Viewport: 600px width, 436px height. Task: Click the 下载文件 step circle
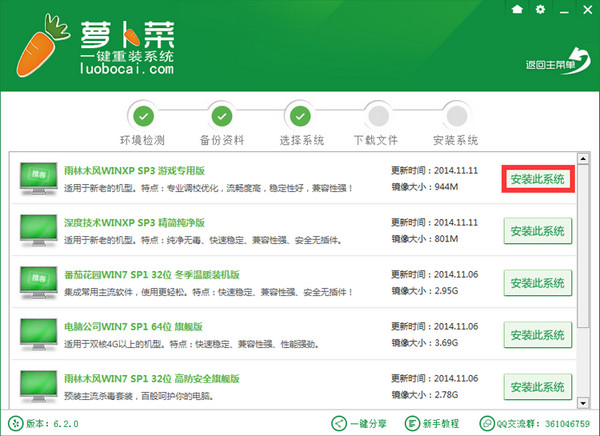click(378, 116)
